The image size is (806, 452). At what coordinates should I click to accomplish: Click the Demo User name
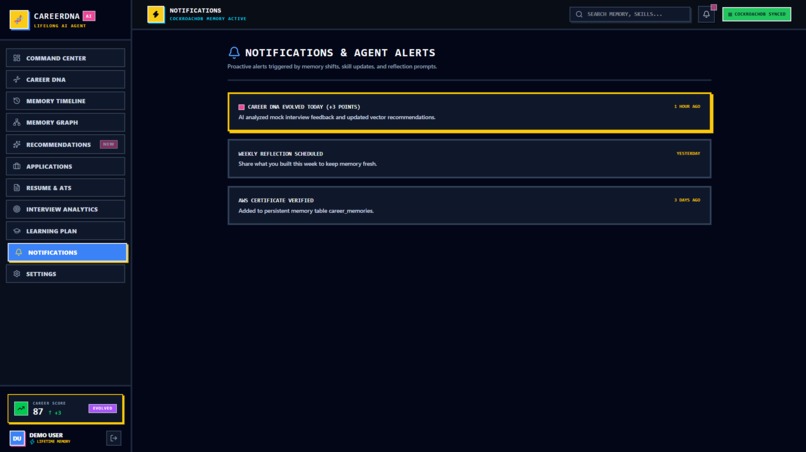[46, 435]
